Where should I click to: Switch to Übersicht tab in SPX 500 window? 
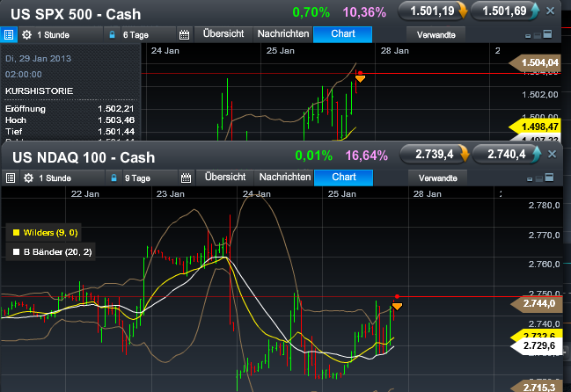coord(223,33)
